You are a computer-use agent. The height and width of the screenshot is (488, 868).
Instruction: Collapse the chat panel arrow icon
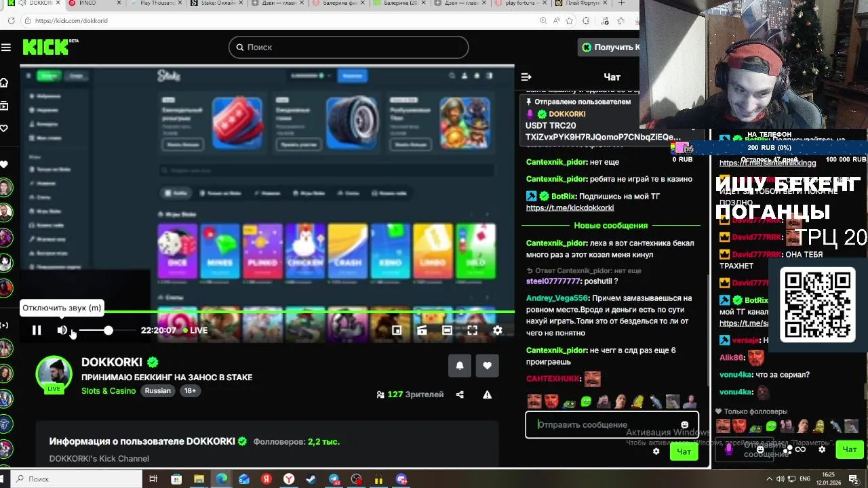(x=526, y=77)
